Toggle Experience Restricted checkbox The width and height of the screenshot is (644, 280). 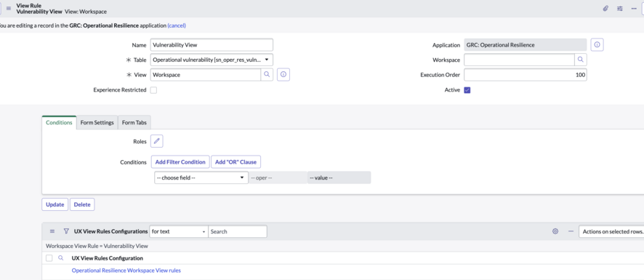click(153, 90)
